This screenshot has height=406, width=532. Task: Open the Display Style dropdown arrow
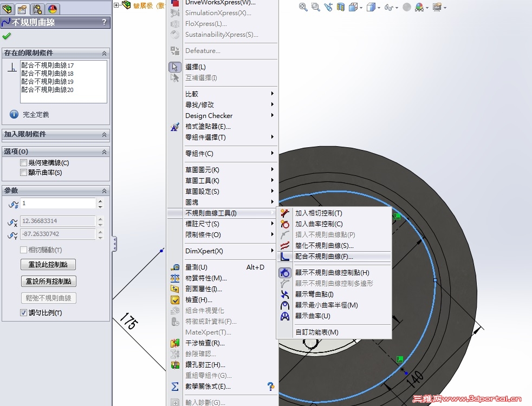[x=379, y=8]
